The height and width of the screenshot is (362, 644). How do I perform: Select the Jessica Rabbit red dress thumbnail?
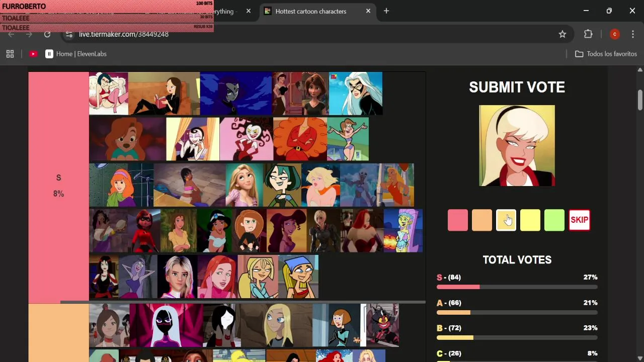362,231
